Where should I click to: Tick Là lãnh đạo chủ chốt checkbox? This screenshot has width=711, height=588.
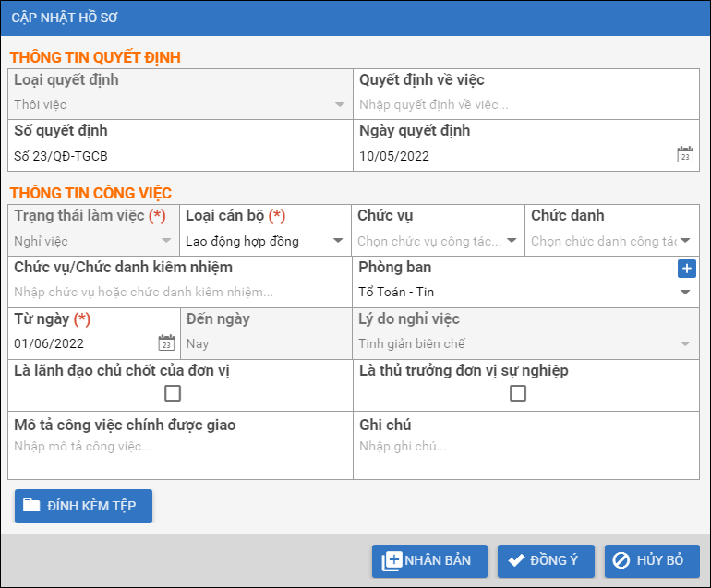click(173, 394)
